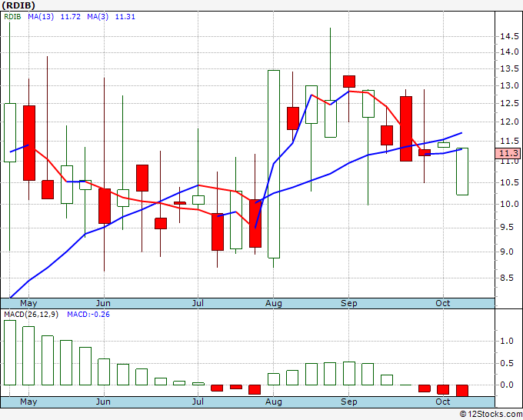
Task: Click the RDIB legend label in chart
Action: pyautogui.click(x=12, y=17)
